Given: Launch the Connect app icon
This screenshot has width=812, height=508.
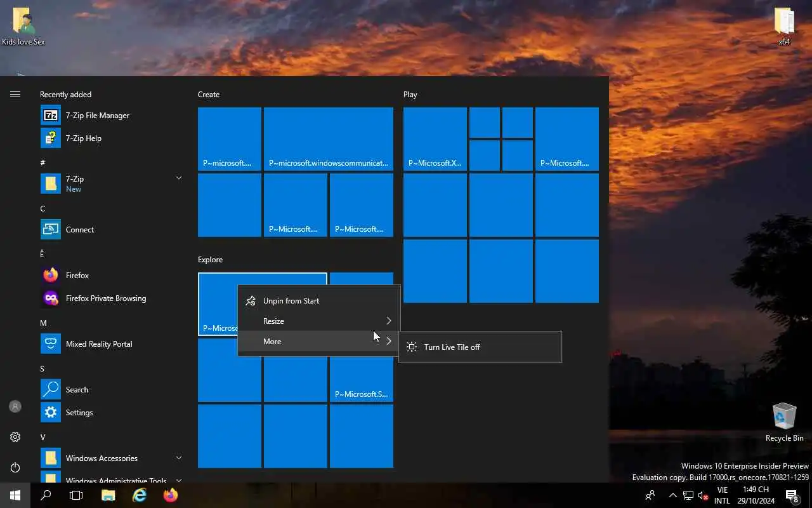Looking at the screenshot, I should (x=51, y=229).
